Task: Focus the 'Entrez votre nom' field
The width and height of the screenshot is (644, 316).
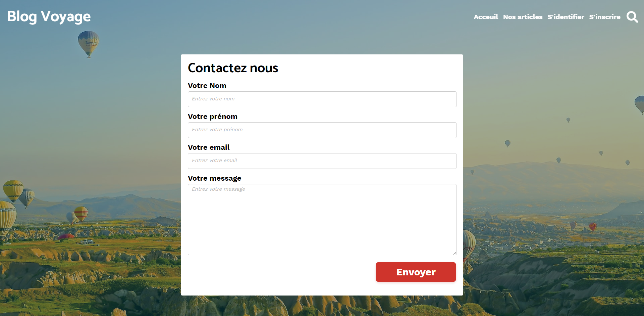Action: pos(322,99)
